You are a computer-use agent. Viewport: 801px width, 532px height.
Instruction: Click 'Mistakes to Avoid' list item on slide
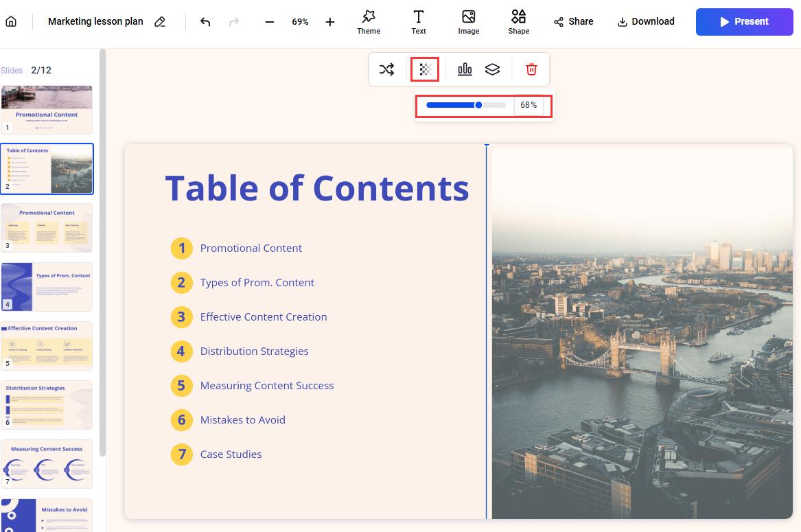[x=243, y=419]
